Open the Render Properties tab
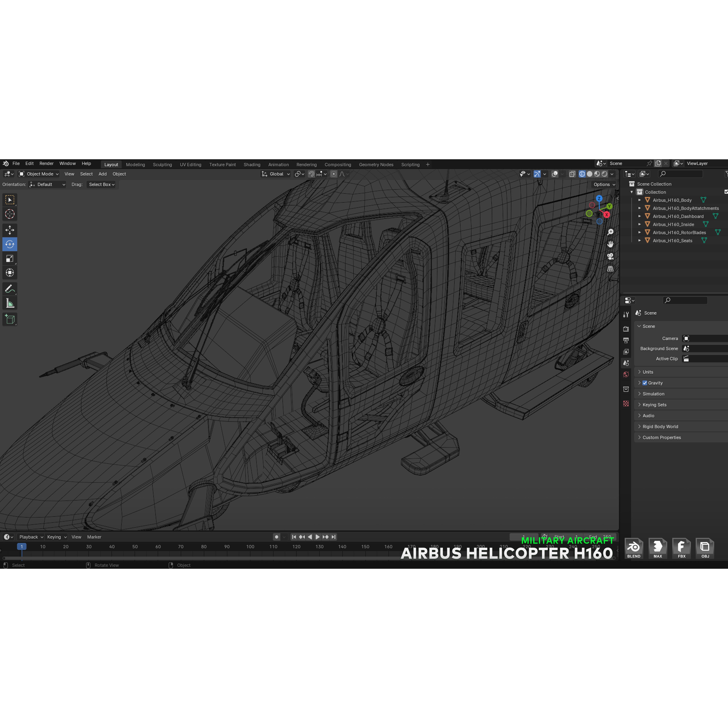Screen dimensions: 728x728 (626, 328)
